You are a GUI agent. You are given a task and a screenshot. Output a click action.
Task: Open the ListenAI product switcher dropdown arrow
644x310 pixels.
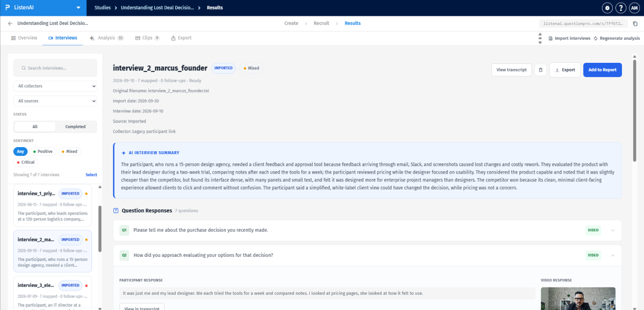(78, 8)
